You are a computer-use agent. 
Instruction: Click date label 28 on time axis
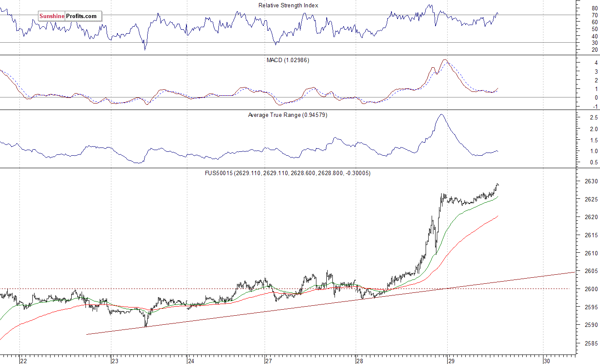coord(359,360)
